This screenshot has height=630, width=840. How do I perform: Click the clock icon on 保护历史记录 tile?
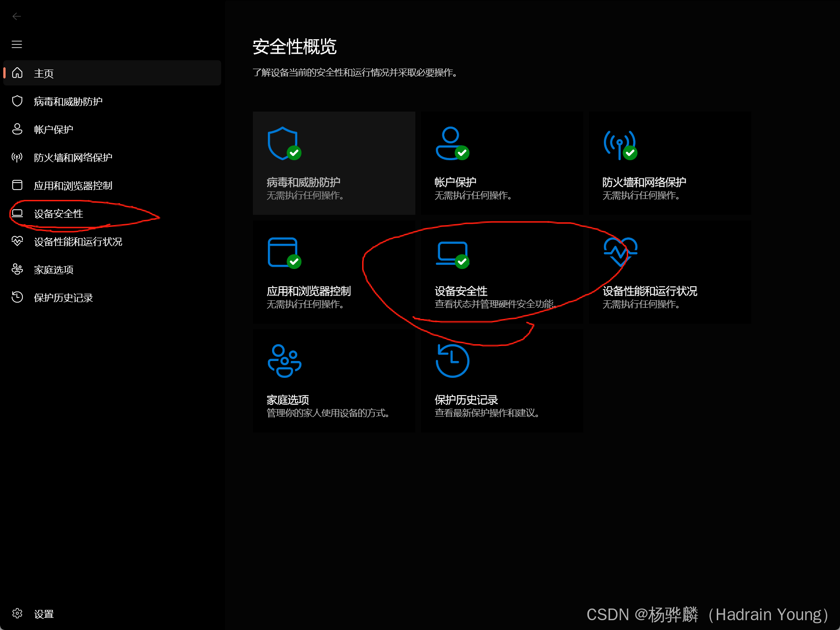click(452, 361)
